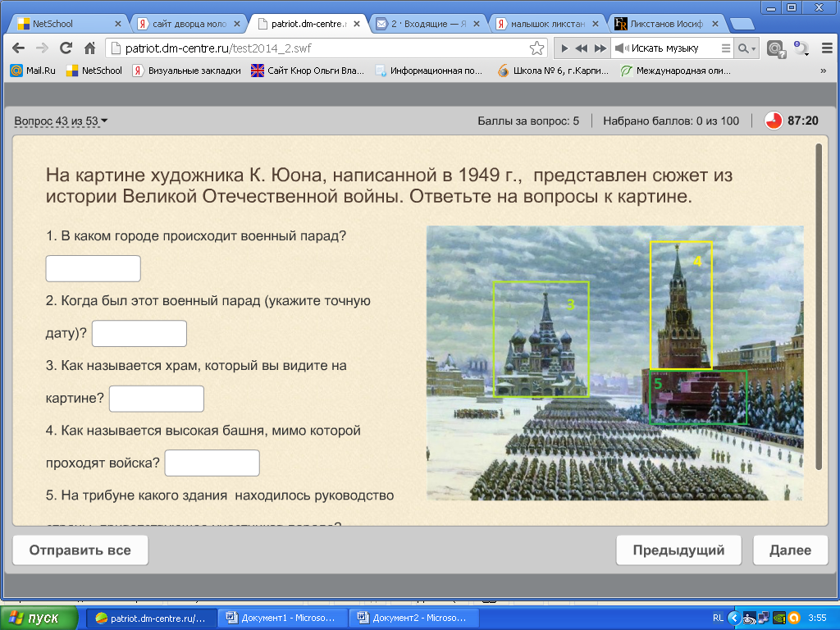Switch to patriot.dm-centre.ru taskbar item
840x630 pixels.
point(152,619)
